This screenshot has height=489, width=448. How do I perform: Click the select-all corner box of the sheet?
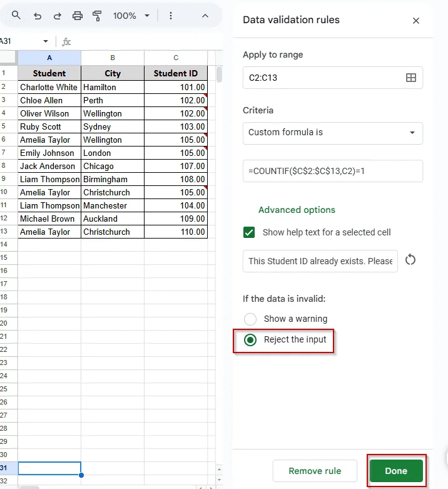[8, 58]
